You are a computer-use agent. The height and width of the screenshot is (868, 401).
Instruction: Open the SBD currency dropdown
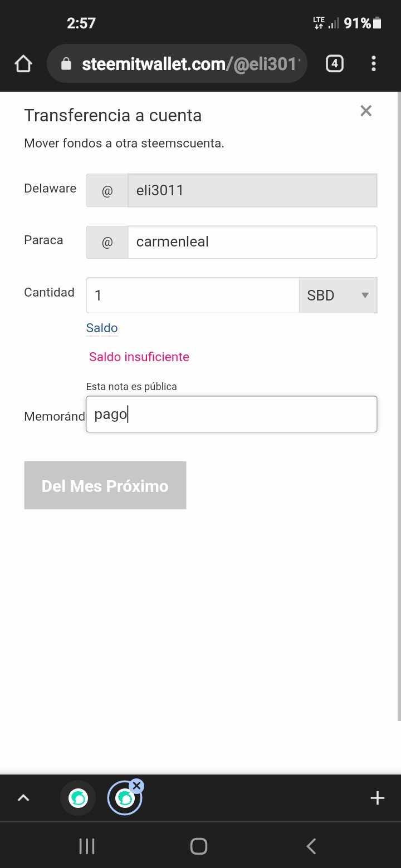tap(338, 295)
